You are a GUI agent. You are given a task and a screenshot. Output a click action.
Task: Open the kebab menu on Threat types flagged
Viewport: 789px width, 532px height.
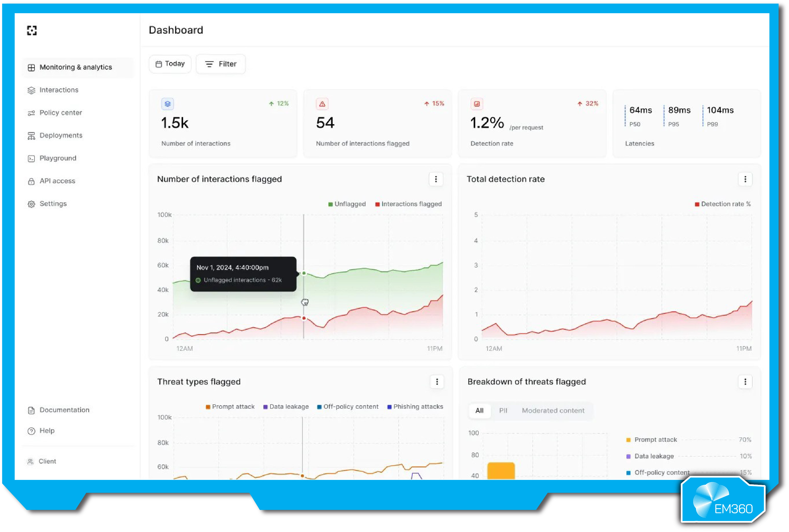tap(437, 382)
